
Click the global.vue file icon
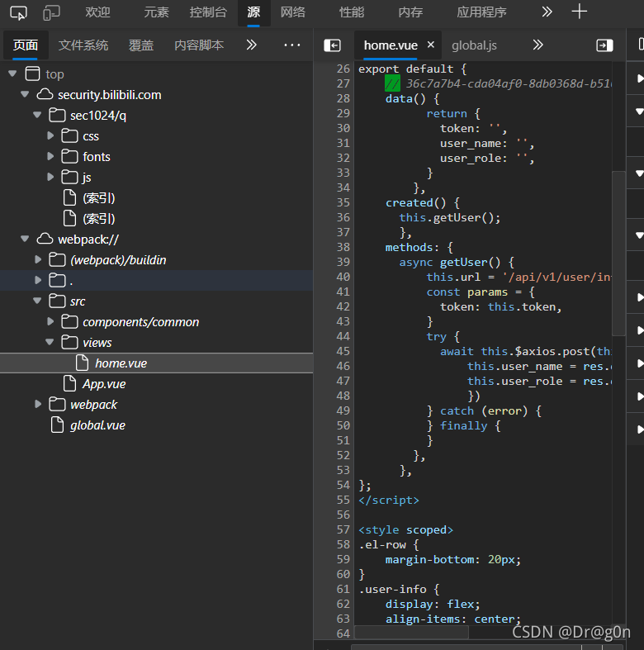(x=57, y=425)
